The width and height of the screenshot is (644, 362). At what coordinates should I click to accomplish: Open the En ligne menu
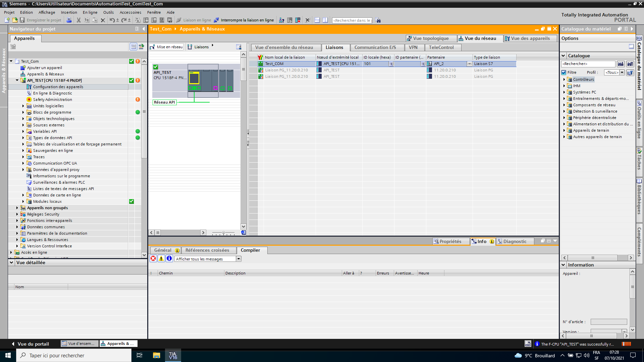(90, 12)
